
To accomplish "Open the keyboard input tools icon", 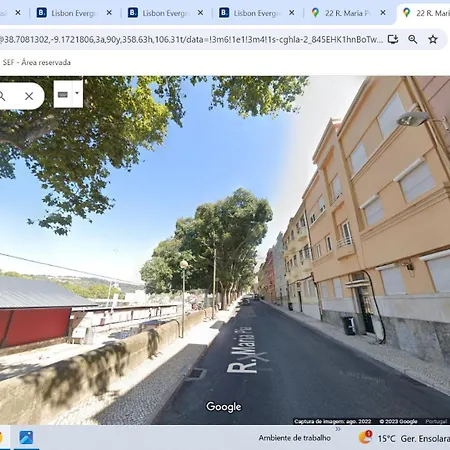I will (63, 94).
